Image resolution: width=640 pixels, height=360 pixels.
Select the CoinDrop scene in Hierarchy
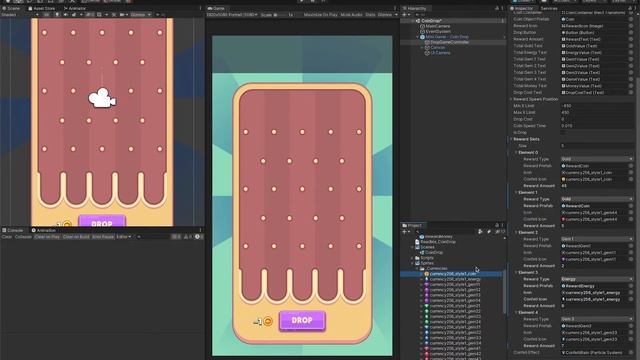(x=431, y=21)
